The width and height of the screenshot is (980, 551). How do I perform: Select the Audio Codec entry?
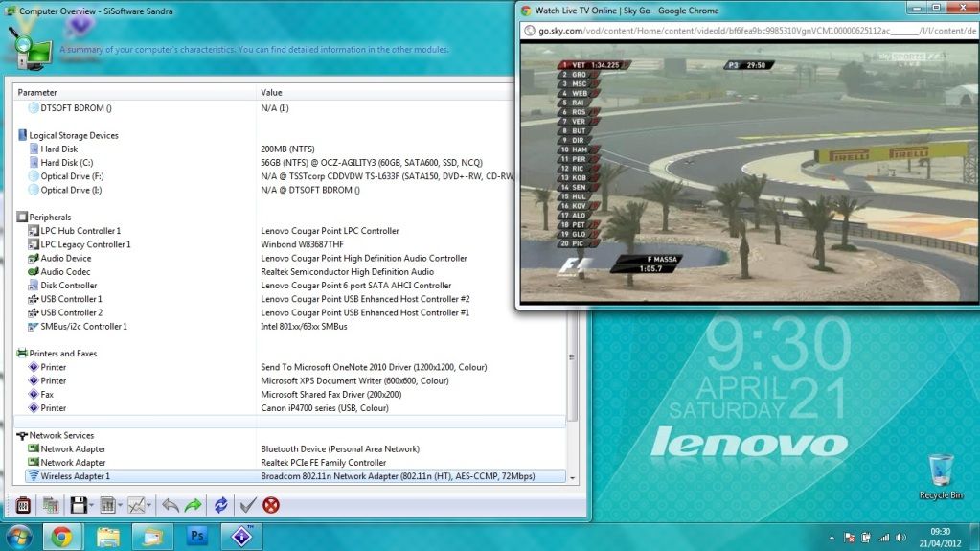point(65,272)
